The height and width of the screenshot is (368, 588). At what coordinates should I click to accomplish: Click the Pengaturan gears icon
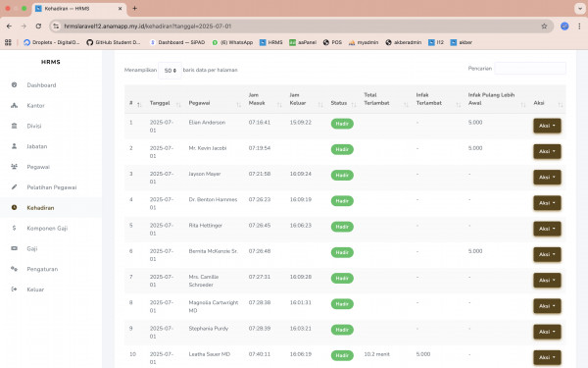15,269
